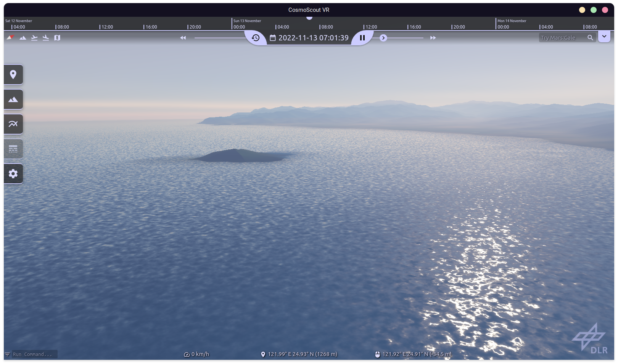Click the Run Command console input
Viewport: 618px width, 364px height.
click(x=34, y=354)
